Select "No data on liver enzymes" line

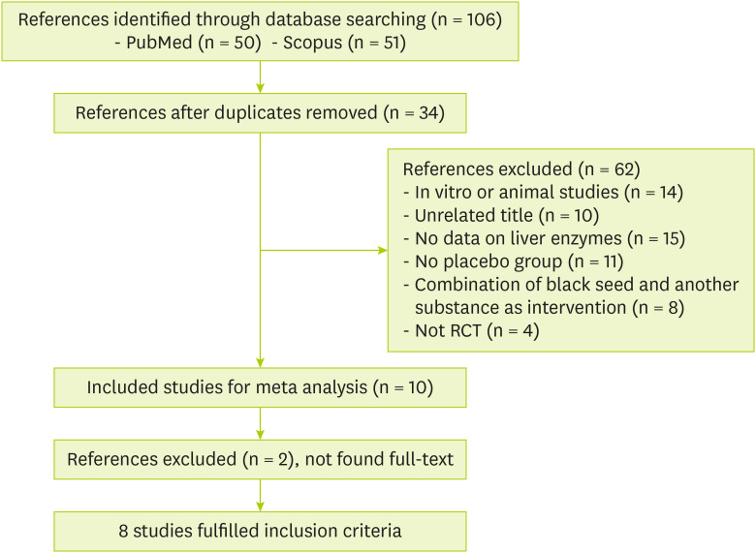pyautogui.click(x=541, y=238)
